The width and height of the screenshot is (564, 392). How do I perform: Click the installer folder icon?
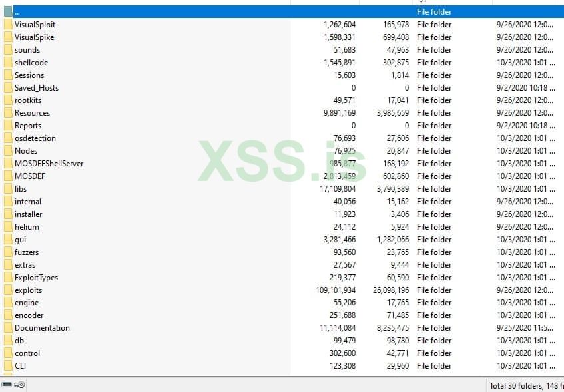[8, 214]
